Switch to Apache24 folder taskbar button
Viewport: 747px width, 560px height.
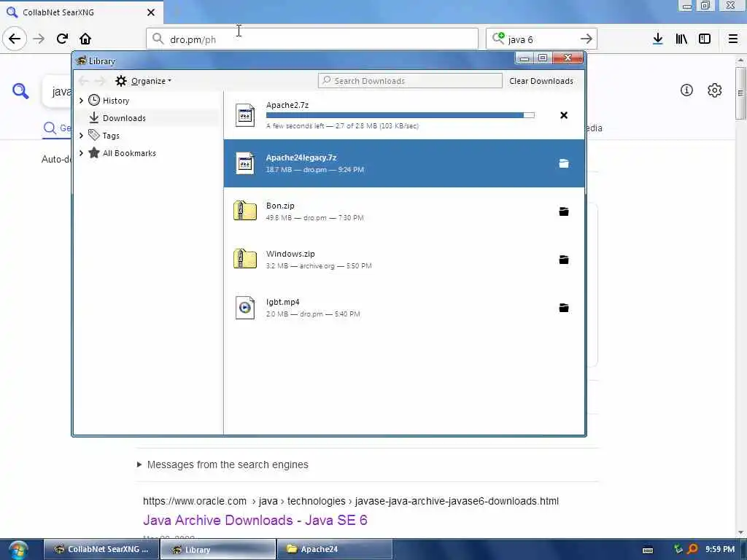click(334, 550)
